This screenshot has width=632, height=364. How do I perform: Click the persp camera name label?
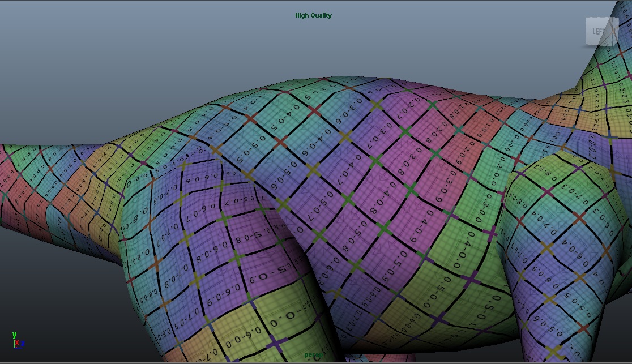[x=313, y=355]
